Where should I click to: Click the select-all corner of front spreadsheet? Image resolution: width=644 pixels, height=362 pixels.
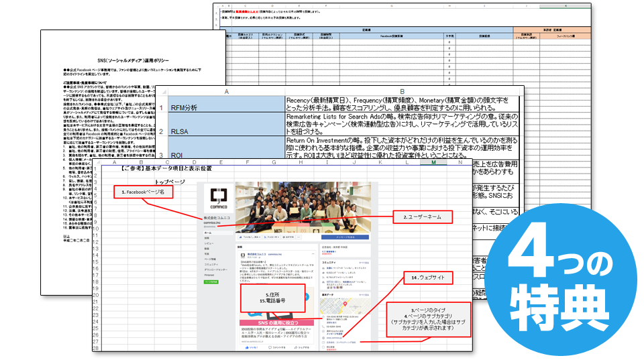point(97,162)
